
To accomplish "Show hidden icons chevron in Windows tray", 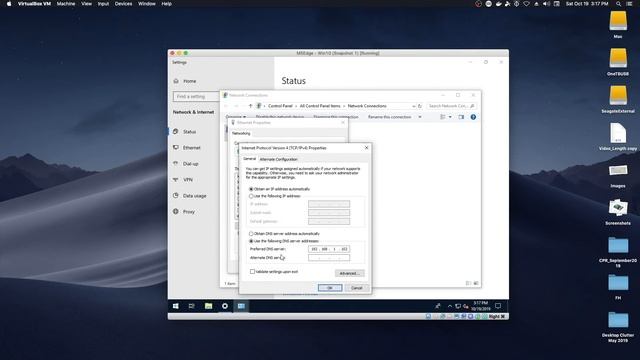I will coord(450,306).
